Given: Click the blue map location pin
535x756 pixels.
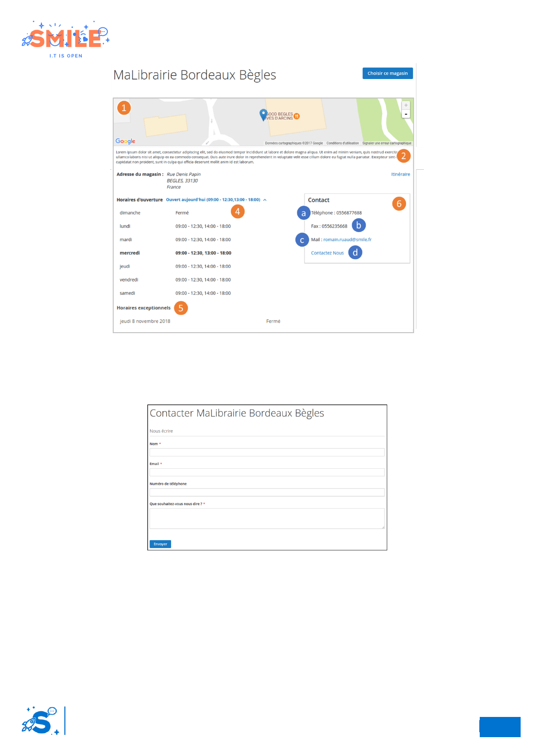Looking at the screenshot, I should pyautogui.click(x=264, y=115).
